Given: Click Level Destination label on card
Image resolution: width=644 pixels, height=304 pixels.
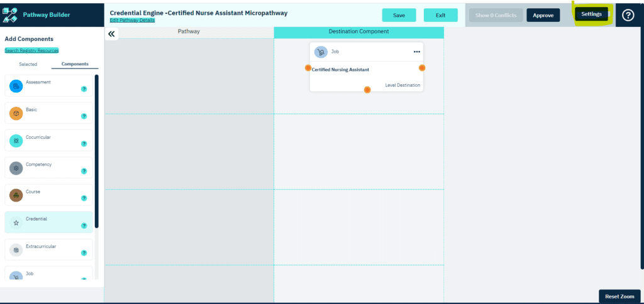Looking at the screenshot, I should pyautogui.click(x=402, y=85).
